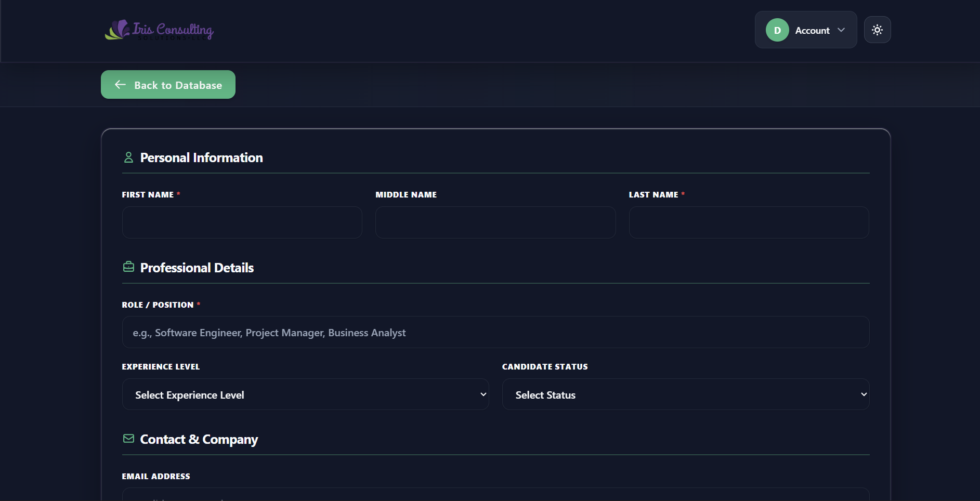
Task: Click the briefcase icon beside Professional Details
Action: (x=128, y=267)
